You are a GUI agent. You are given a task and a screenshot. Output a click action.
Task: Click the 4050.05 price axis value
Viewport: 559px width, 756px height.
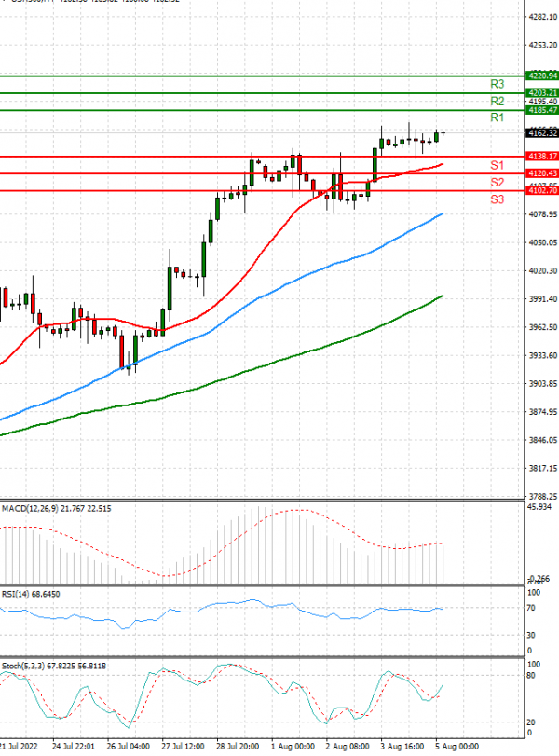543,242
